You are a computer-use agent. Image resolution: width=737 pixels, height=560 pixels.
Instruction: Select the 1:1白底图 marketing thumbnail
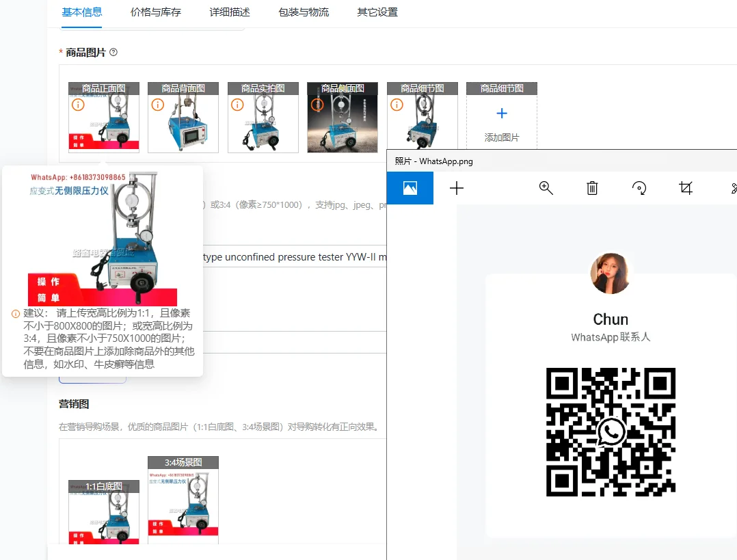104,512
